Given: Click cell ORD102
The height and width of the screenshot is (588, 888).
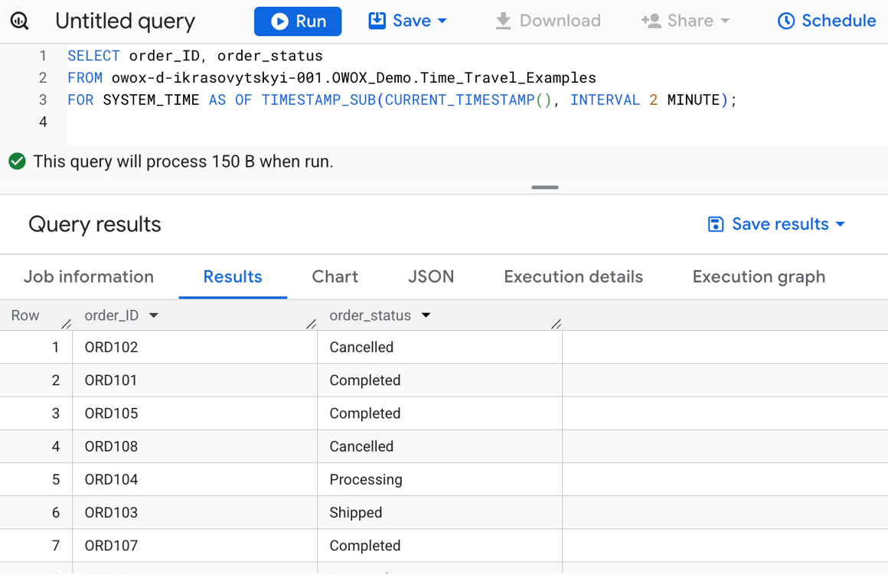Looking at the screenshot, I should (194, 348).
